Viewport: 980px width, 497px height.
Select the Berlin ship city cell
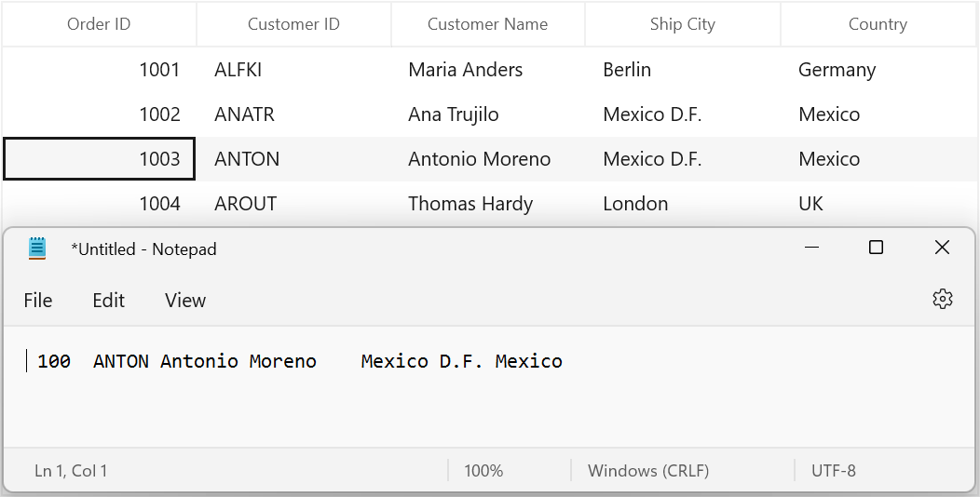[x=683, y=69]
